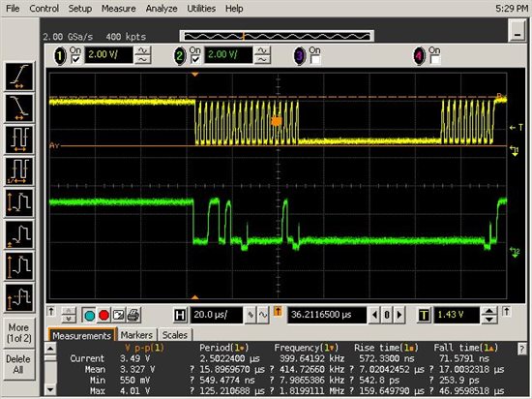532x399 pixels.
Task: Switch to the Markers tab
Action: point(136,335)
